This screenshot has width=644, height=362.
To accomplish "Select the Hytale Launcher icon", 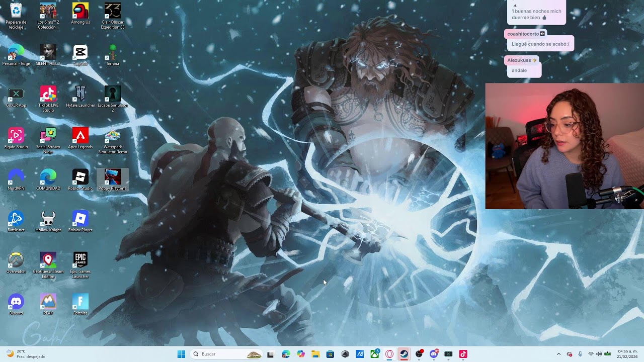I will (x=80, y=97).
